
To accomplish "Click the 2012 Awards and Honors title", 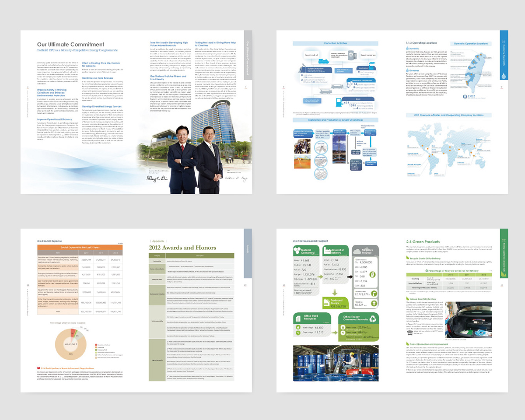I will (183, 248).
